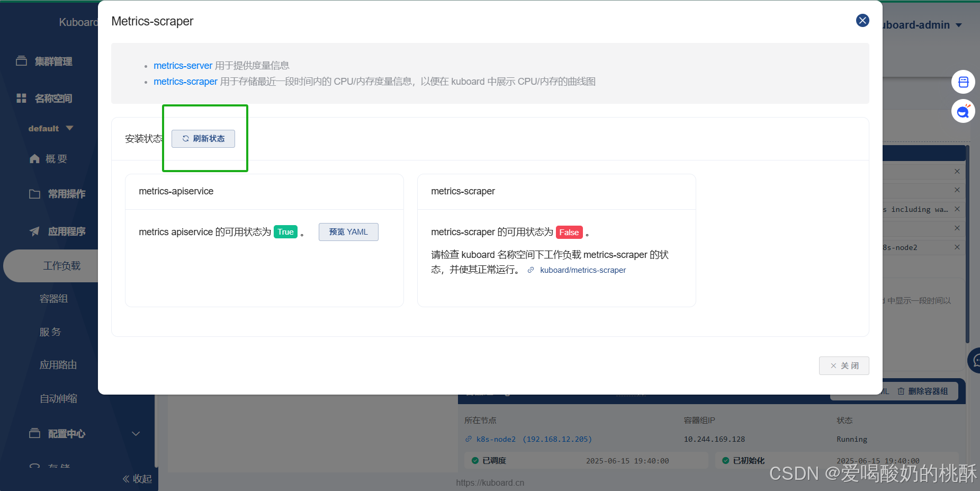Click the chat assistant floating icon
The height and width of the screenshot is (491, 980).
coord(963,111)
